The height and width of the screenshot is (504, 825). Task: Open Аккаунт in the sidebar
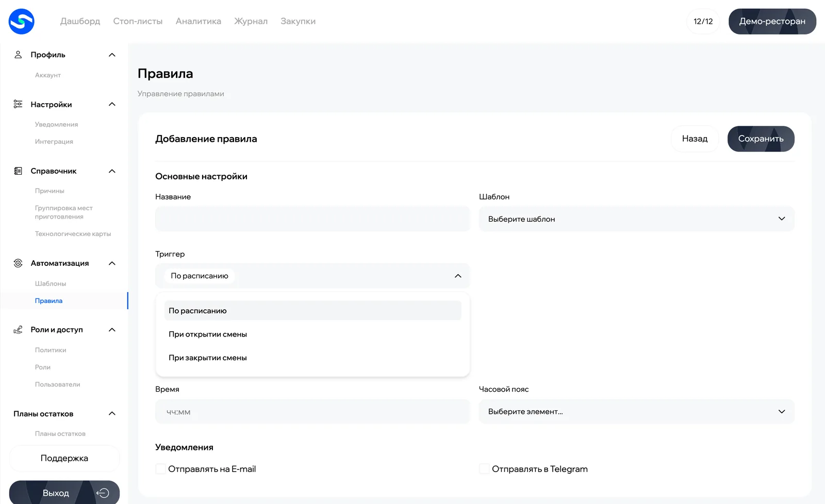48,75
